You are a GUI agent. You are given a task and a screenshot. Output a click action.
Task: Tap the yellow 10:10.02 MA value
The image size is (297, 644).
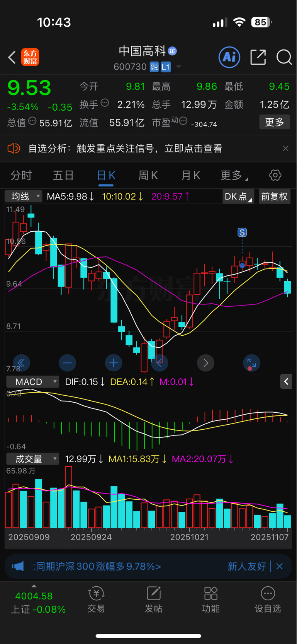[123, 196]
